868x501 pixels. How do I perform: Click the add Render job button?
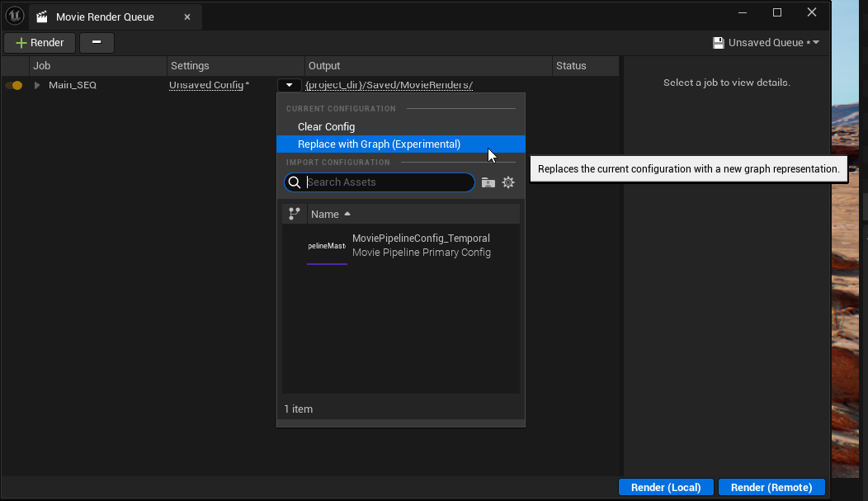click(x=40, y=43)
